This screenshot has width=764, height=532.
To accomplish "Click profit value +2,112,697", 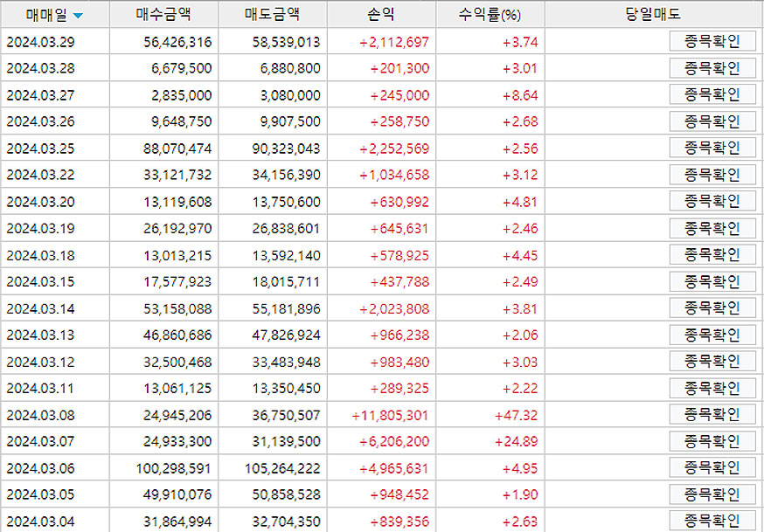I will click(394, 42).
